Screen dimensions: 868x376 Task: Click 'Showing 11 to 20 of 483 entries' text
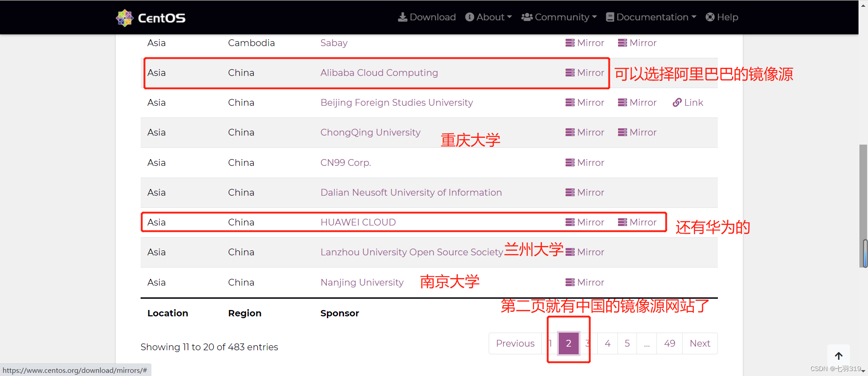tap(209, 347)
